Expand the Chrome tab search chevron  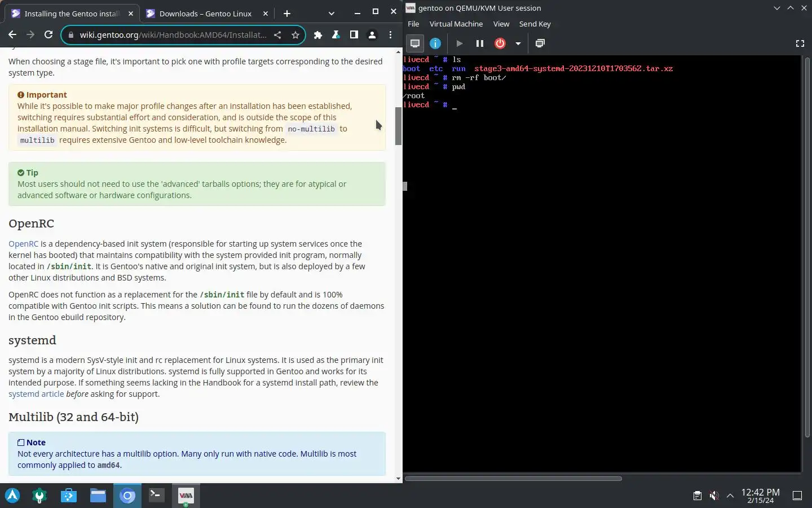[x=331, y=14]
